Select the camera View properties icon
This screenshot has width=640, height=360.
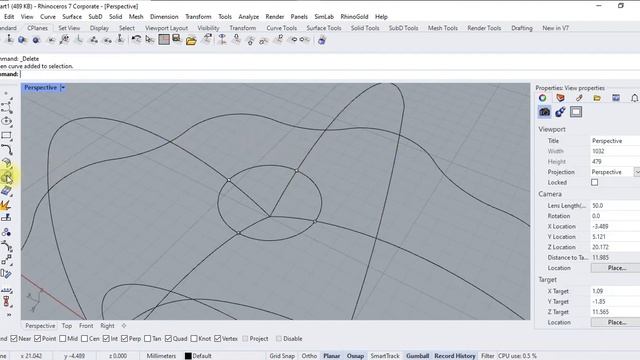(x=544, y=112)
